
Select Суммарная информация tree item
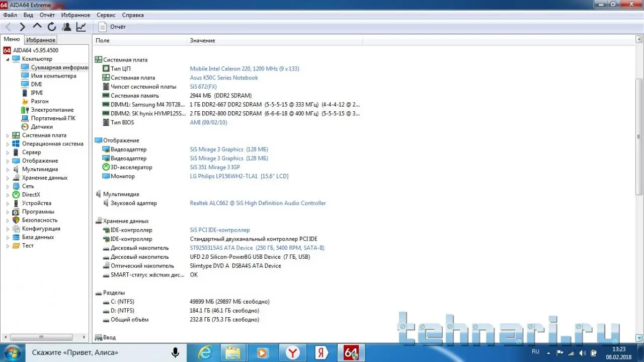pos(59,67)
